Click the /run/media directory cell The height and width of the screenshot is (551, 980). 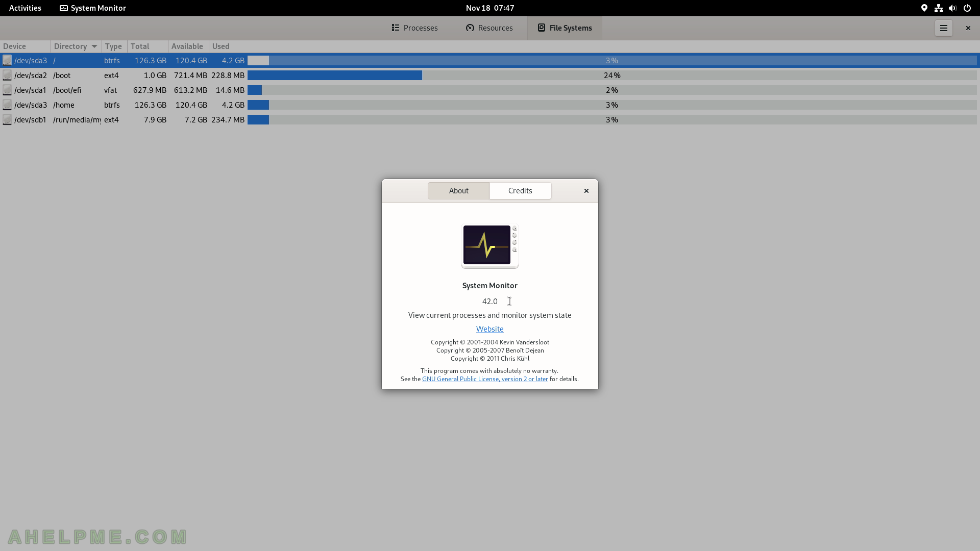(x=77, y=119)
